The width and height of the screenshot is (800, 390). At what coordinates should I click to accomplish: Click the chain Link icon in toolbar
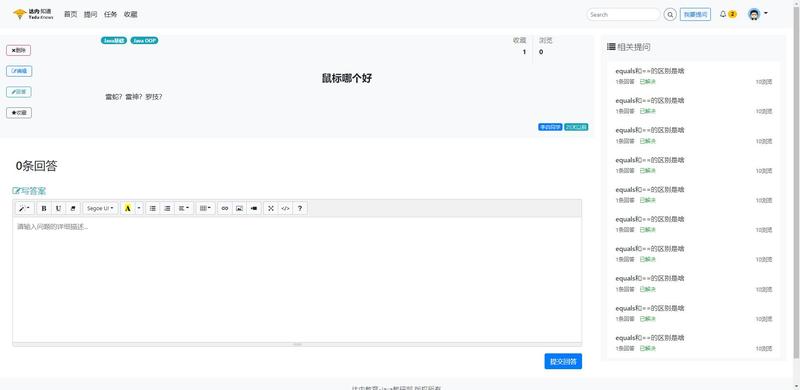pyautogui.click(x=225, y=208)
